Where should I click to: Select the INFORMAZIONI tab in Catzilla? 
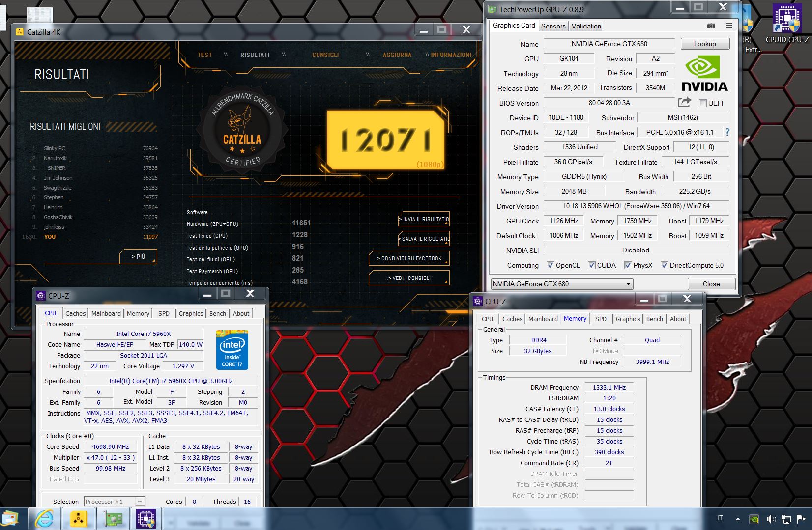pos(451,55)
